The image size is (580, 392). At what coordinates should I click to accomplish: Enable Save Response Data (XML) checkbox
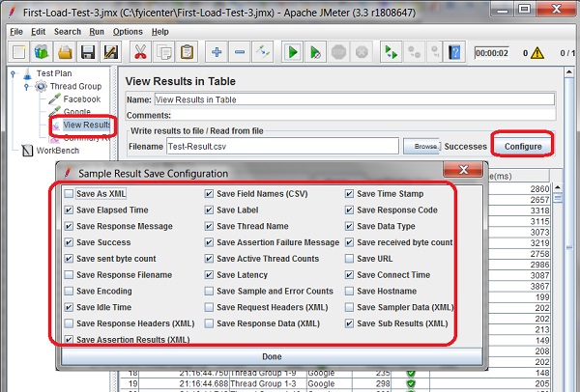[209, 323]
